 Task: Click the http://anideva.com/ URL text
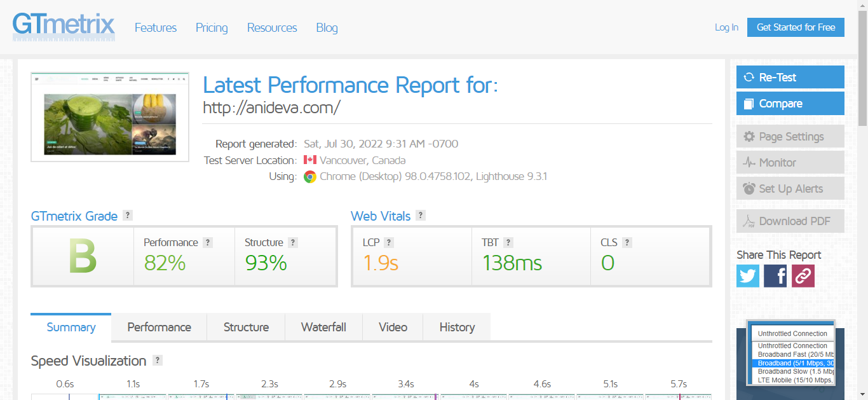pos(271,108)
